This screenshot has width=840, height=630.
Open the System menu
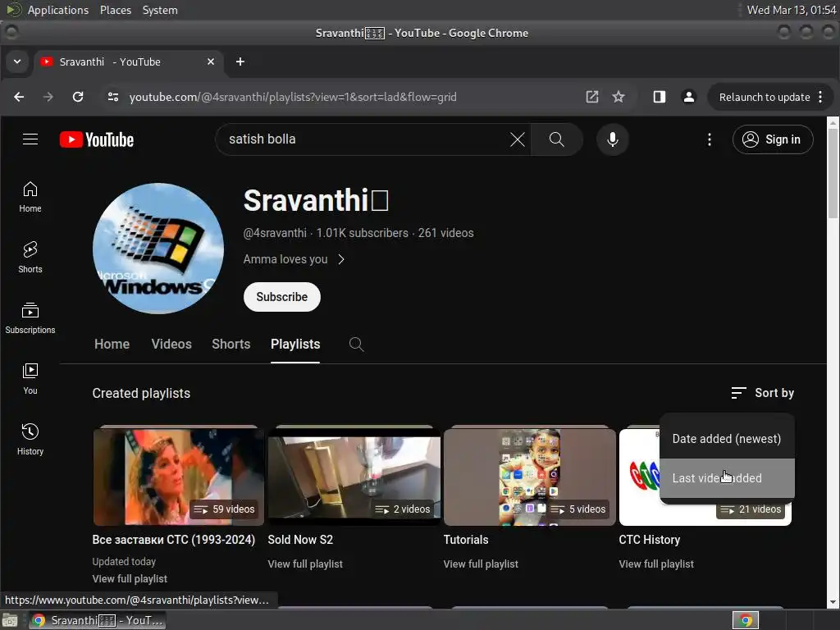[160, 10]
